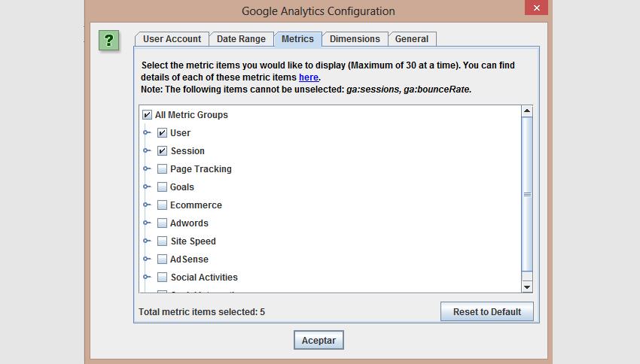This screenshot has height=364, width=640.
Task: Expand the Ecommerce tree node
Action: click(147, 205)
